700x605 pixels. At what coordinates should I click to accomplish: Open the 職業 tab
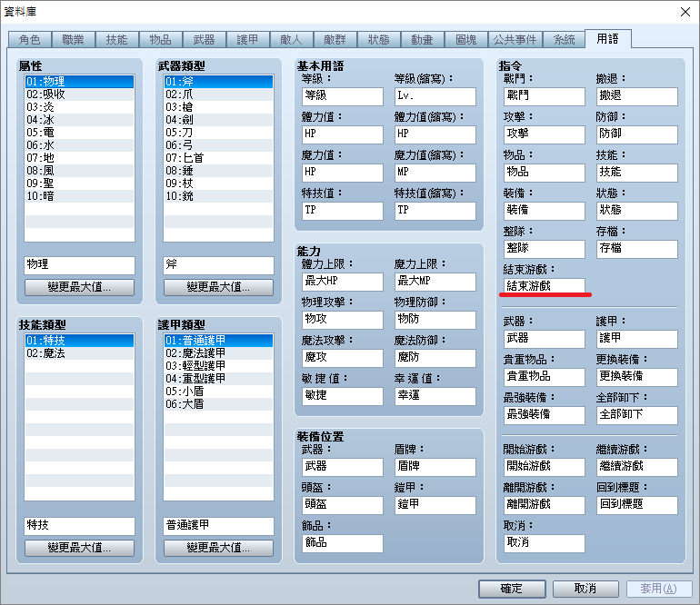pos(74,40)
